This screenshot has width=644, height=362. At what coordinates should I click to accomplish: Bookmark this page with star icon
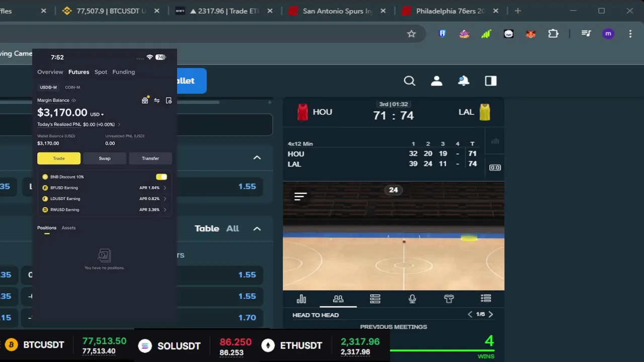coord(412,34)
